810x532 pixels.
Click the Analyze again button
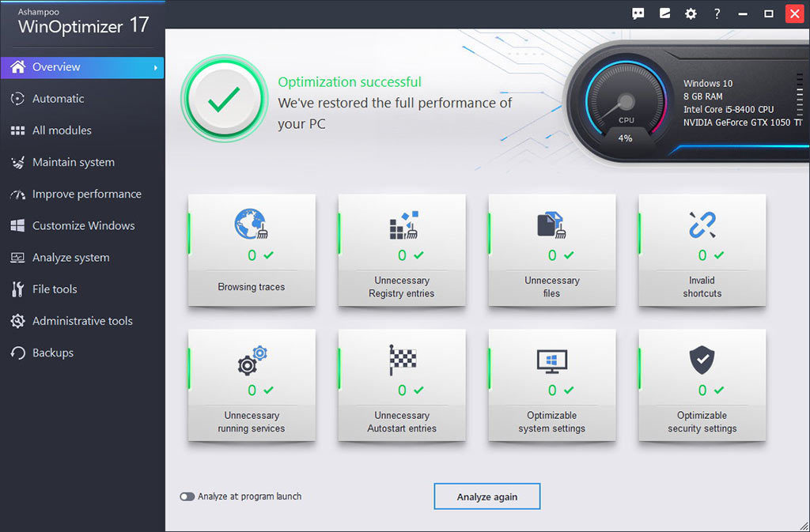[x=486, y=496]
